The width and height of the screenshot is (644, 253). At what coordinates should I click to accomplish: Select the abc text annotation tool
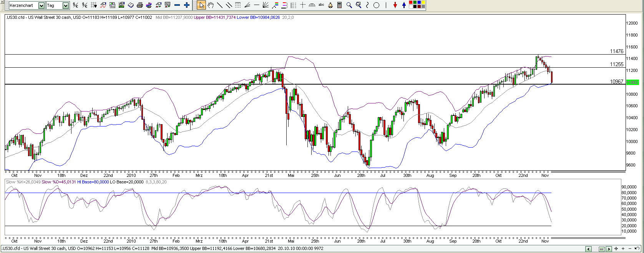click(x=321, y=5)
